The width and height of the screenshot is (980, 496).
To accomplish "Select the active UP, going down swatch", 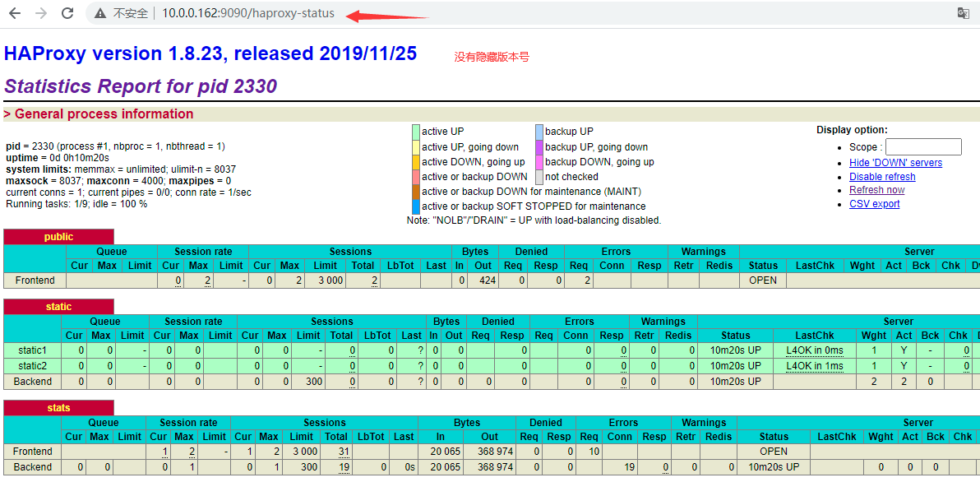I will 416,147.
